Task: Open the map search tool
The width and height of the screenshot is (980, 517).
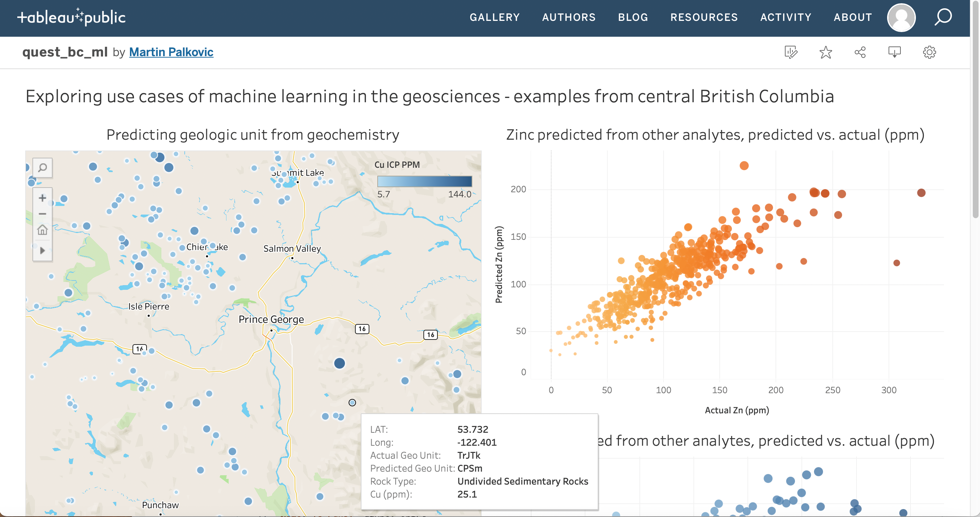Action: 42,167
